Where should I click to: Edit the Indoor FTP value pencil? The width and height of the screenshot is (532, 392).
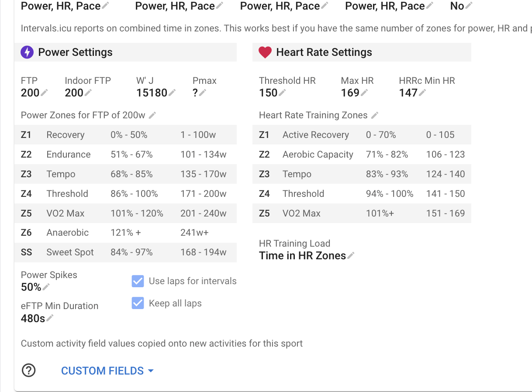click(x=88, y=93)
